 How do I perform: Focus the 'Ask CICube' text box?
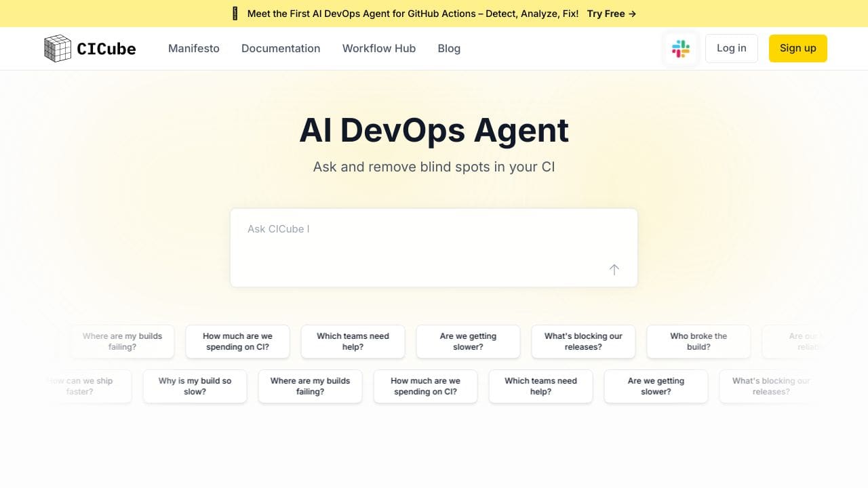click(434, 247)
